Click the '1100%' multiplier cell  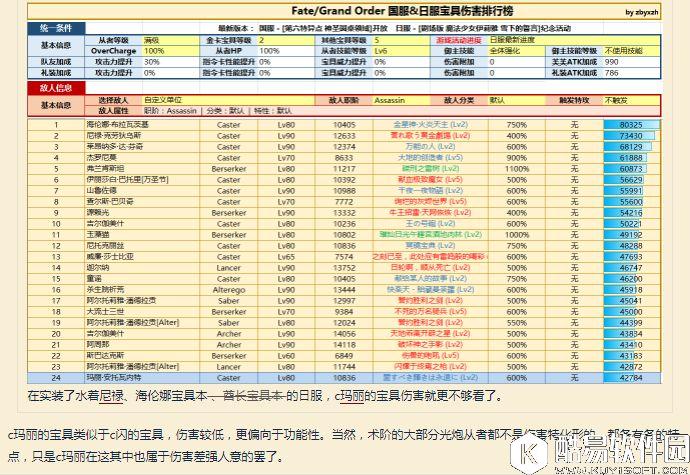pyautogui.click(x=517, y=169)
